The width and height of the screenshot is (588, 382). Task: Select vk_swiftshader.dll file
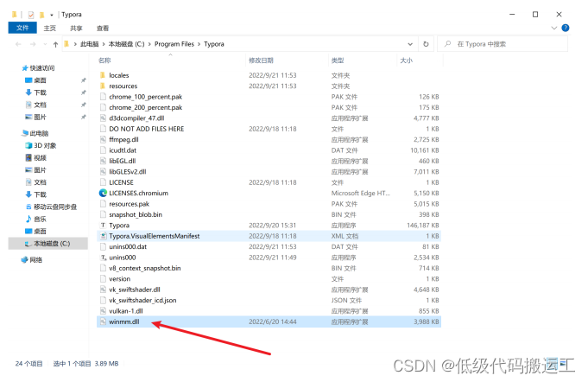click(135, 290)
